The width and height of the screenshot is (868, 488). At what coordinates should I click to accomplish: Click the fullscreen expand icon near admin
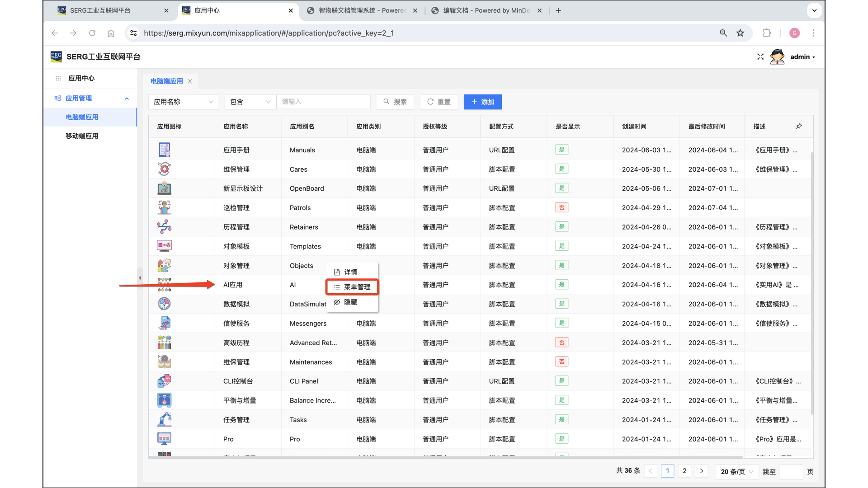760,57
